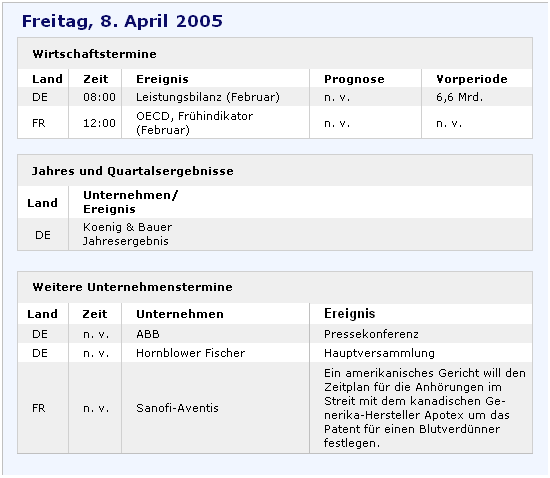This screenshot has height=478, width=550.
Task: Click the Hornblower Fischer company cell
Action: pyautogui.click(x=190, y=353)
